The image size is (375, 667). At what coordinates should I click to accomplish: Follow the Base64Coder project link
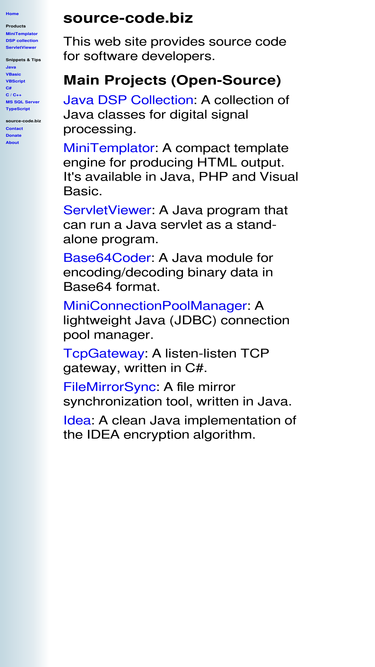(x=107, y=258)
